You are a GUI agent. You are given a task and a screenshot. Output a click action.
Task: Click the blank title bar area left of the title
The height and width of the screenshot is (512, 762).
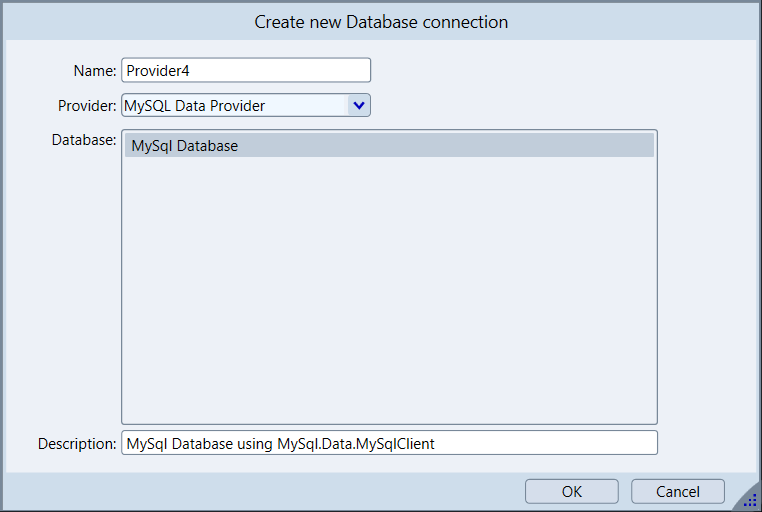(x=120, y=21)
